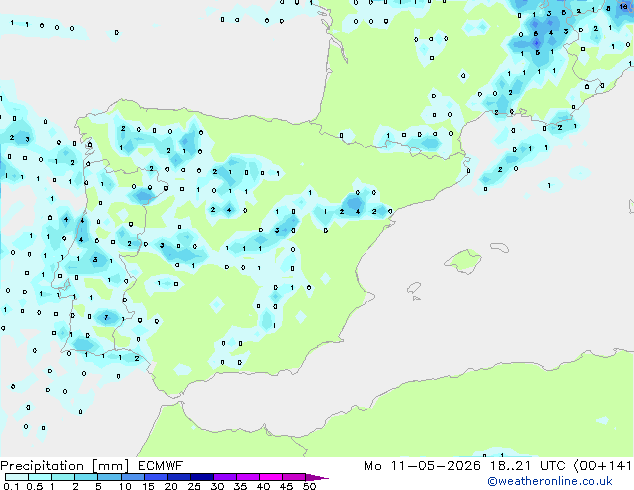Viewport: 634px width, 490px height.
Task: Click the 35–40 mm legend swatch
Action: pyautogui.click(x=247, y=477)
